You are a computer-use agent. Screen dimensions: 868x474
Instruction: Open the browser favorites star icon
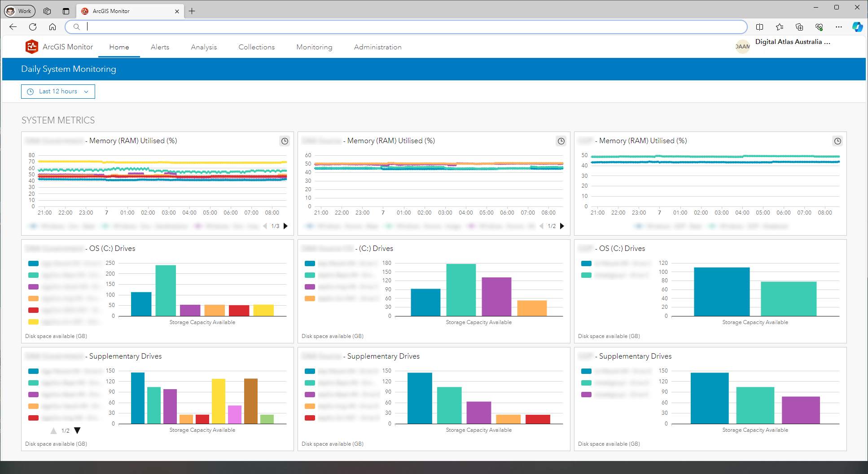click(x=780, y=27)
